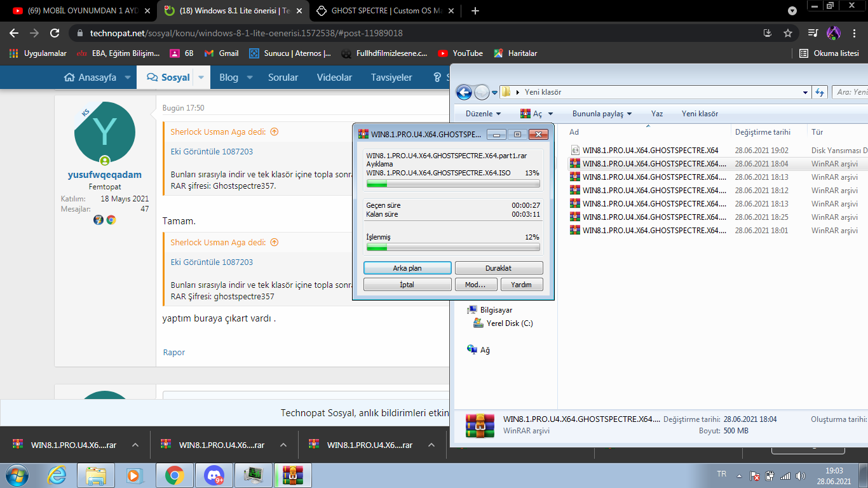868x488 pixels.
Task: Open the Uygulamalar apps shortcut
Action: click(x=38, y=53)
